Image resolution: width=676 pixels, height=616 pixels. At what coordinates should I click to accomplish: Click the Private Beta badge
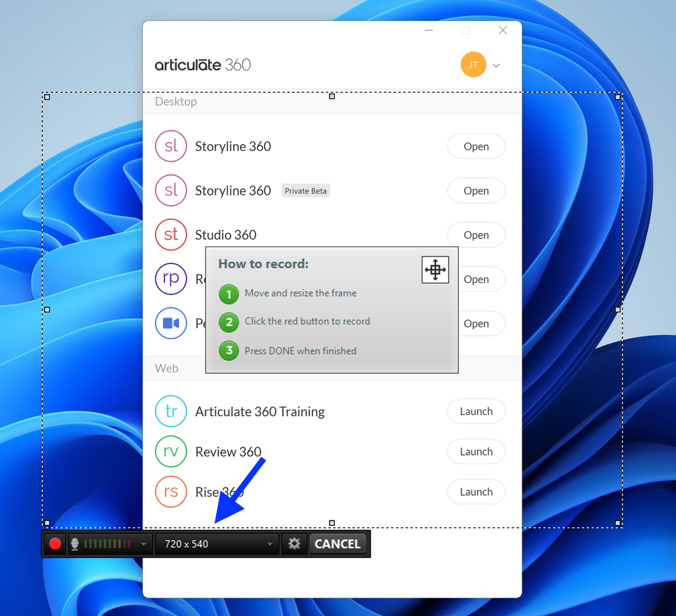[306, 191]
